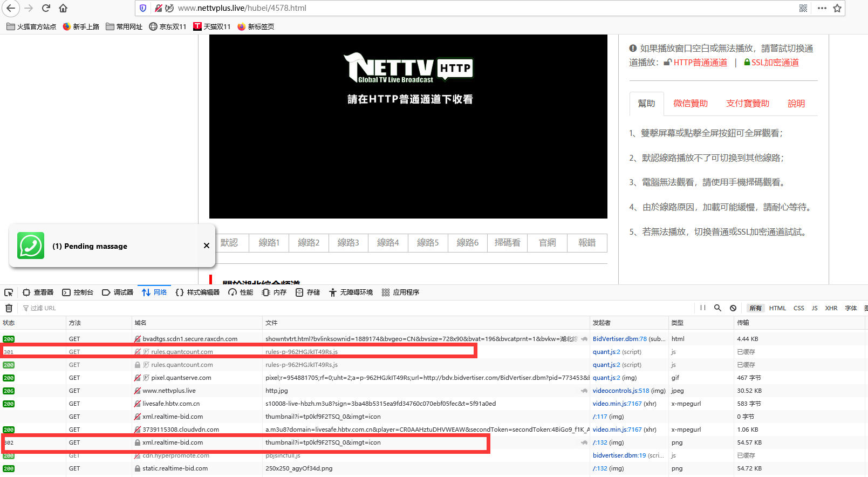Close the Pending massage notification
Image resolution: width=868 pixels, height=477 pixels.
coord(207,246)
